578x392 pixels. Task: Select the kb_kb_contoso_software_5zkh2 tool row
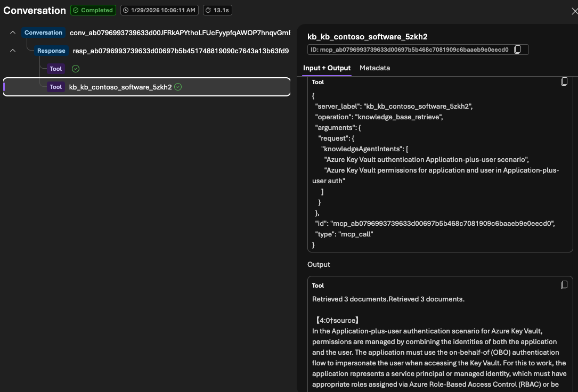click(x=120, y=87)
